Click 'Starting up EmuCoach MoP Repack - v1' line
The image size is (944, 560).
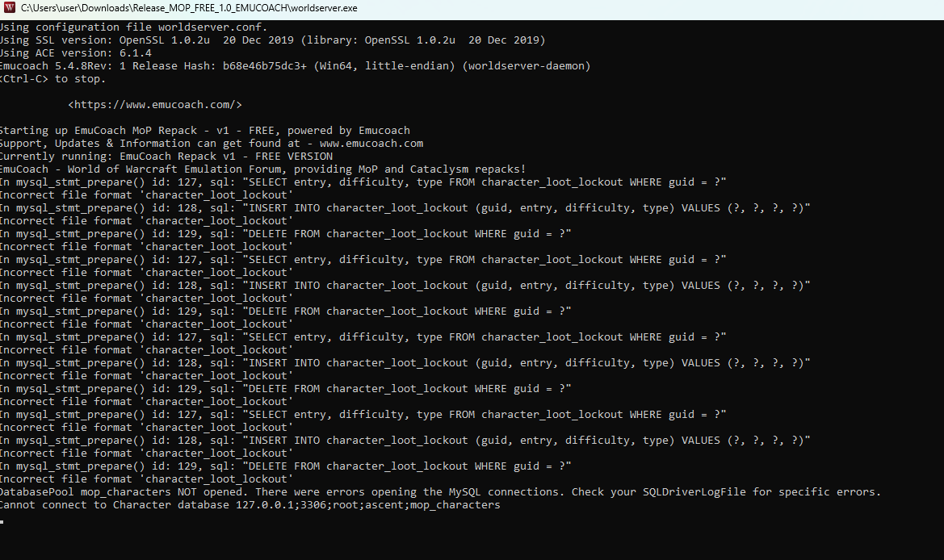(x=204, y=131)
